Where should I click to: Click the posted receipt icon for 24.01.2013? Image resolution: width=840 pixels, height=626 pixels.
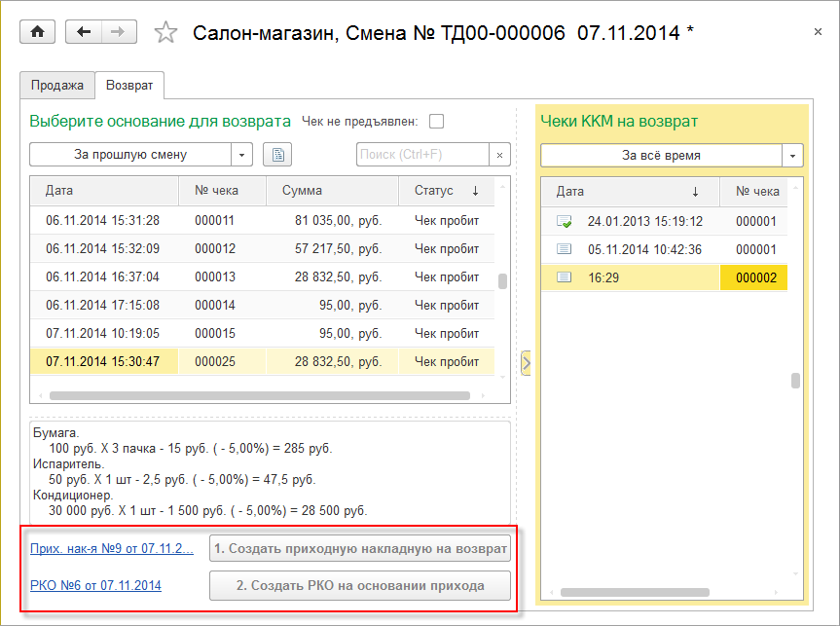coord(564,222)
